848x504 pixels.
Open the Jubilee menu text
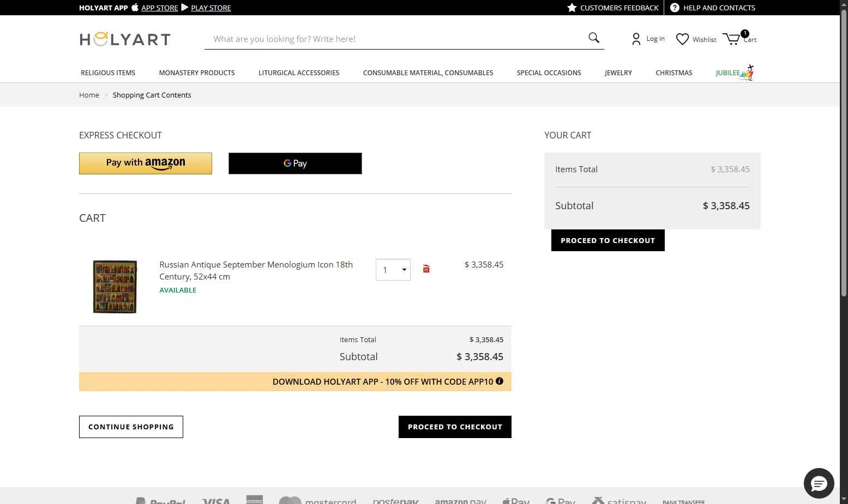[x=727, y=72]
